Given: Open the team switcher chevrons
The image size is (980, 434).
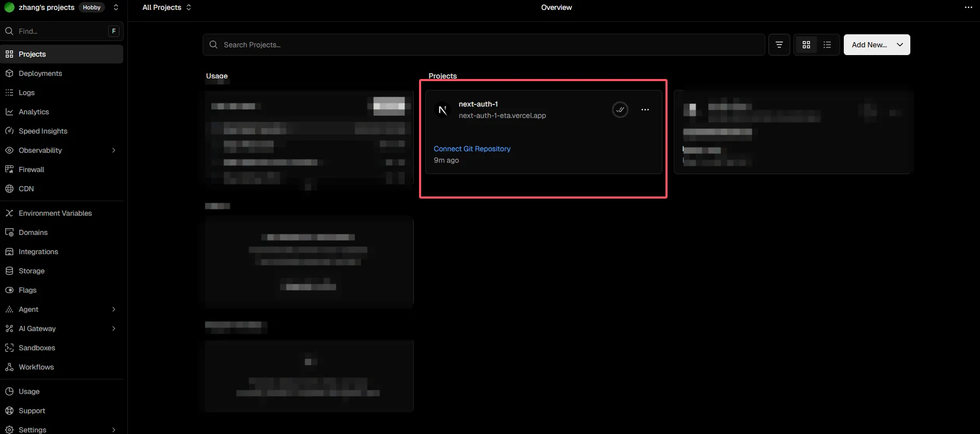Looking at the screenshot, I should (x=116, y=7).
